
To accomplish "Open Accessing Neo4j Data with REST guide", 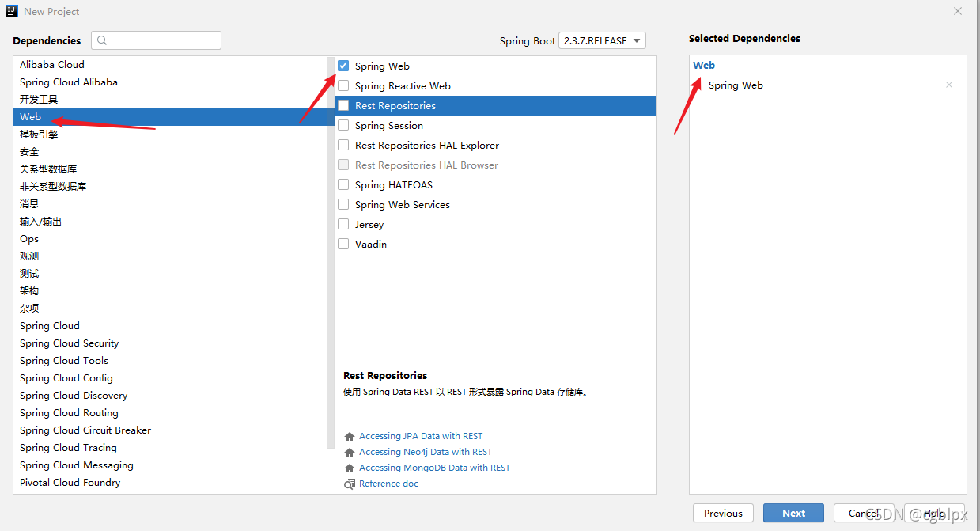I will pos(426,452).
